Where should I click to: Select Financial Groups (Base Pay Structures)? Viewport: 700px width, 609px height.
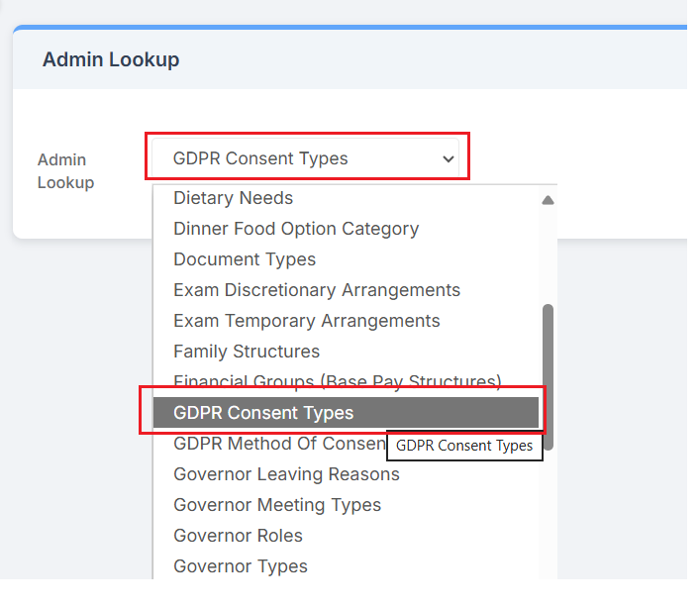(337, 381)
